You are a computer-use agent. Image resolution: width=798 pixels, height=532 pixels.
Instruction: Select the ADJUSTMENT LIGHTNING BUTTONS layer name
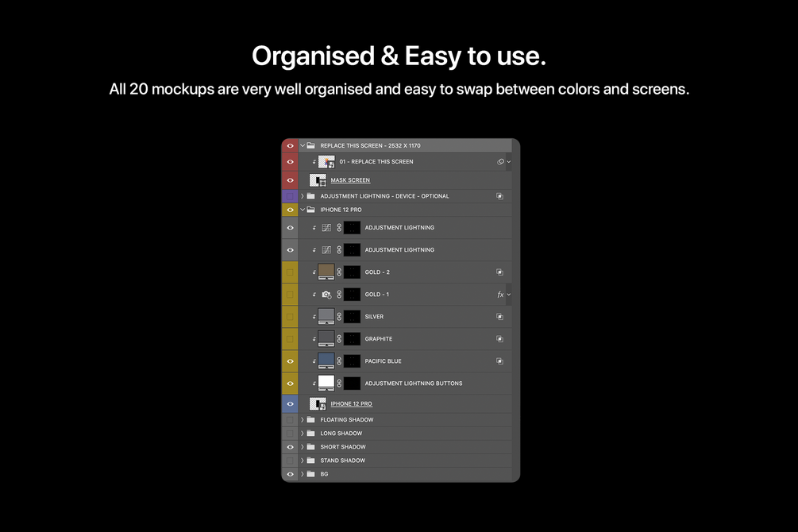point(414,384)
